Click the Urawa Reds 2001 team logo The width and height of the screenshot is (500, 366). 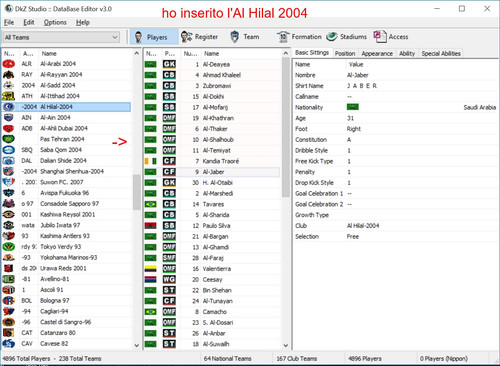(9, 268)
